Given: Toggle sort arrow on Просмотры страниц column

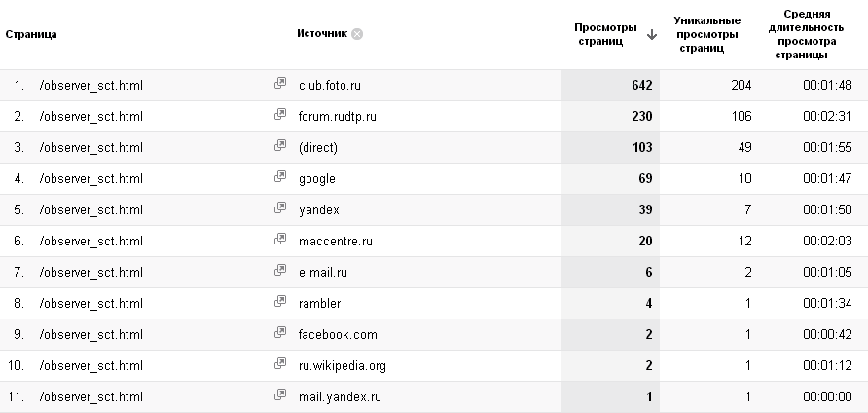Looking at the screenshot, I should pyautogui.click(x=652, y=35).
